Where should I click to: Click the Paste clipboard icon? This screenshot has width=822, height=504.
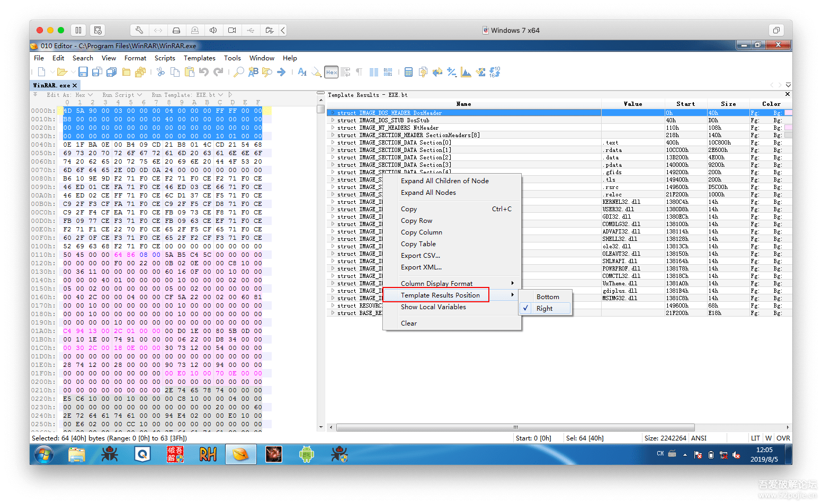coord(190,71)
